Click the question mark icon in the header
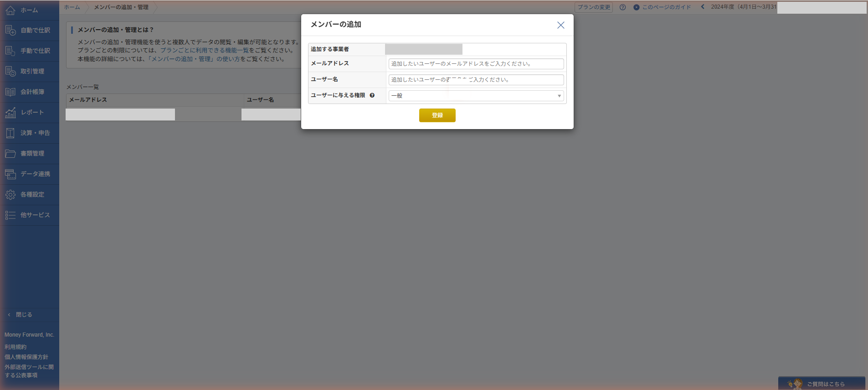Viewport: 868px width, 390px height. coord(622,7)
